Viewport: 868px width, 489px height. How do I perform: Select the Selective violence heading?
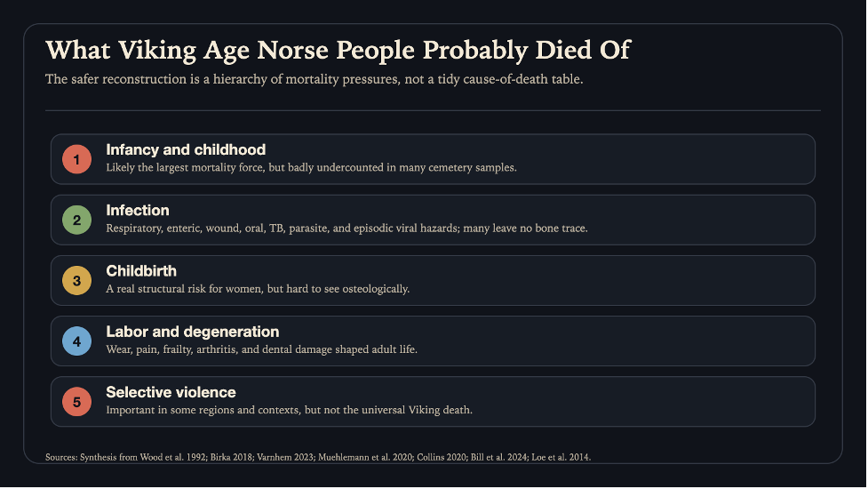pyautogui.click(x=171, y=392)
